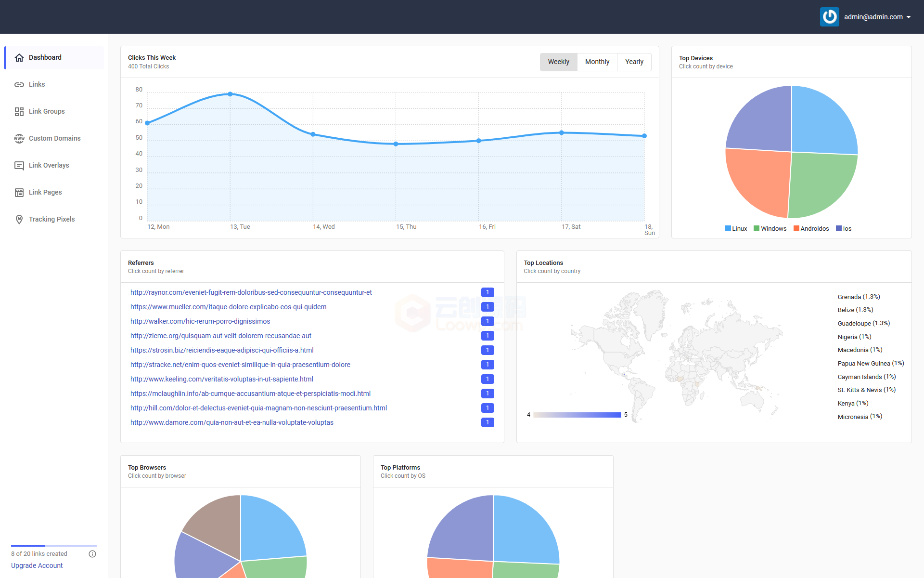Click the Kenya (1%) location entry
Viewport: 924px width, 578px height.
(853, 403)
